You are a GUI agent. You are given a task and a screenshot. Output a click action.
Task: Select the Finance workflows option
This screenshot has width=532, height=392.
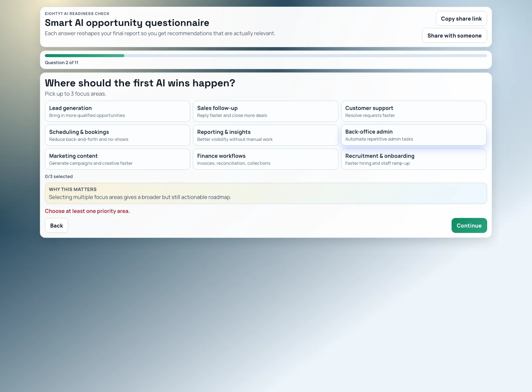coord(265,159)
